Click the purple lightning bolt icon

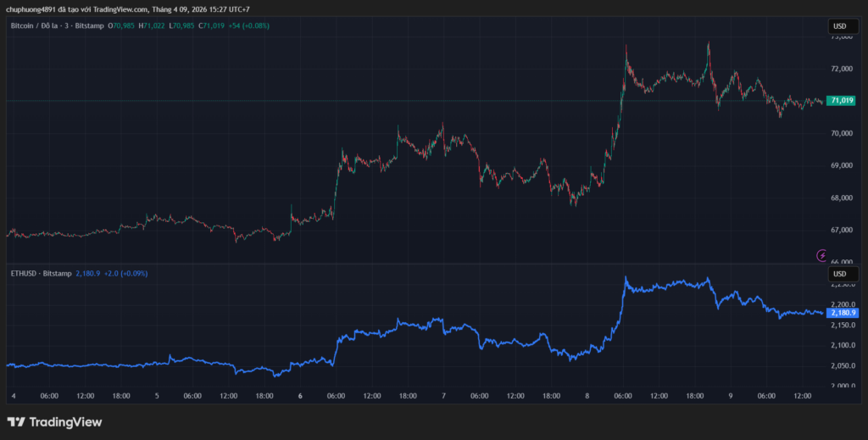pyautogui.click(x=821, y=255)
